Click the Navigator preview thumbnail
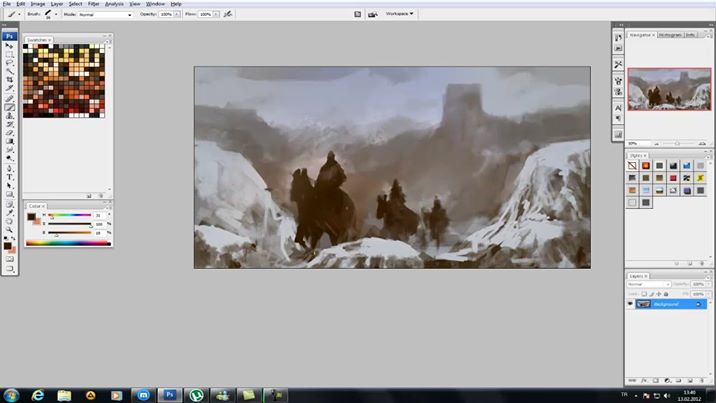This screenshot has width=716, height=403. coord(669,89)
